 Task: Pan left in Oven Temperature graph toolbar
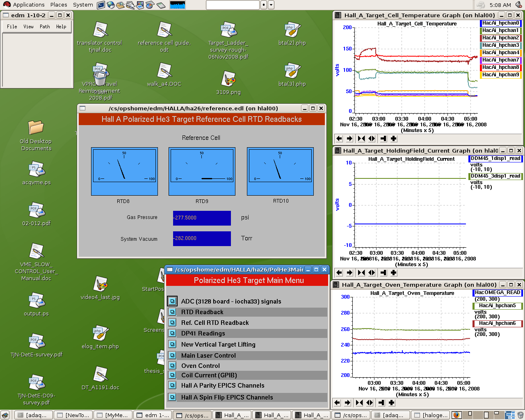coord(337,403)
